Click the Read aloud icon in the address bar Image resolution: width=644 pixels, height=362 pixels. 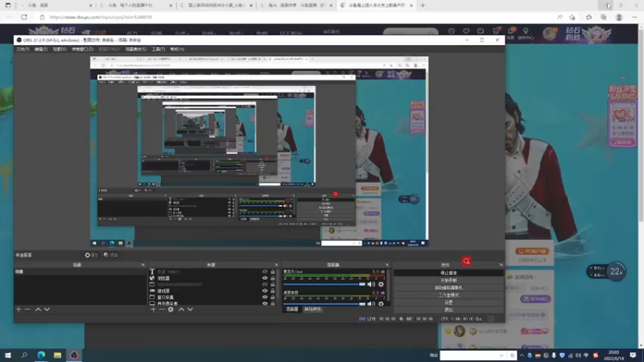559,17
